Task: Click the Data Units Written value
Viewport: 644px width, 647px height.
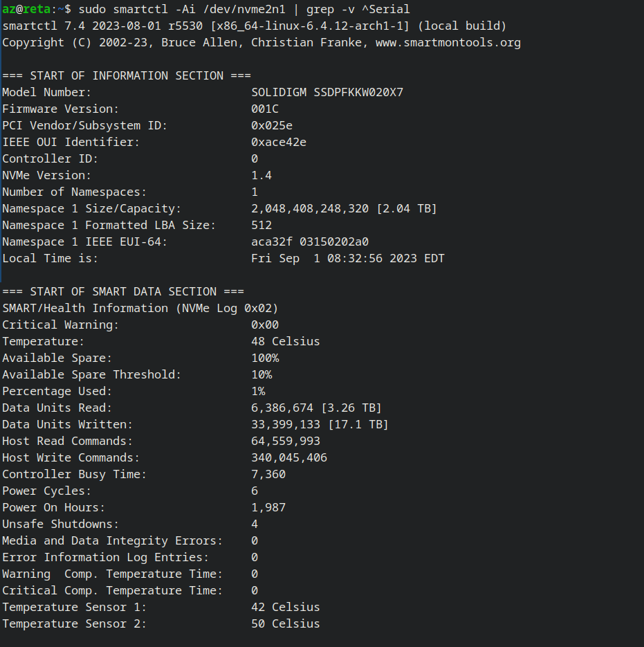Action: coord(320,424)
